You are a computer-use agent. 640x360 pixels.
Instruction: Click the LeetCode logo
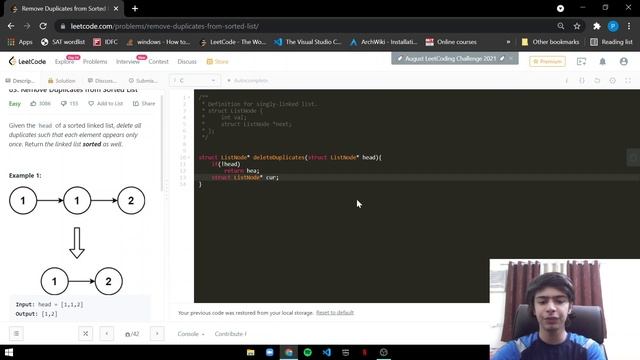pos(27,61)
